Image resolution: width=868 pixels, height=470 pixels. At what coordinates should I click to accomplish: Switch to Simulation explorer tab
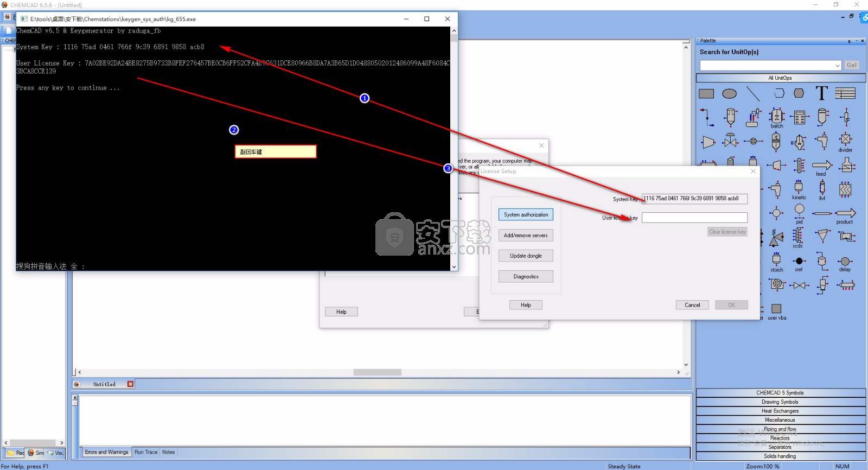click(36, 453)
